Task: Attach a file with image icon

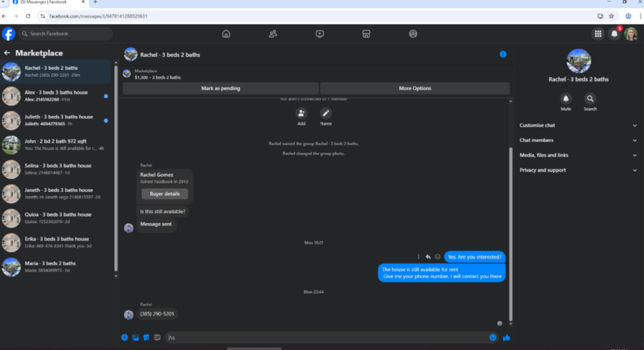Action: (x=136, y=338)
